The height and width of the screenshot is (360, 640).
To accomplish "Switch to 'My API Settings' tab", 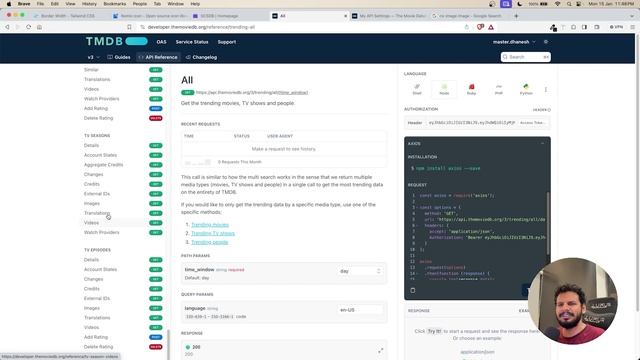I will coord(389,16).
